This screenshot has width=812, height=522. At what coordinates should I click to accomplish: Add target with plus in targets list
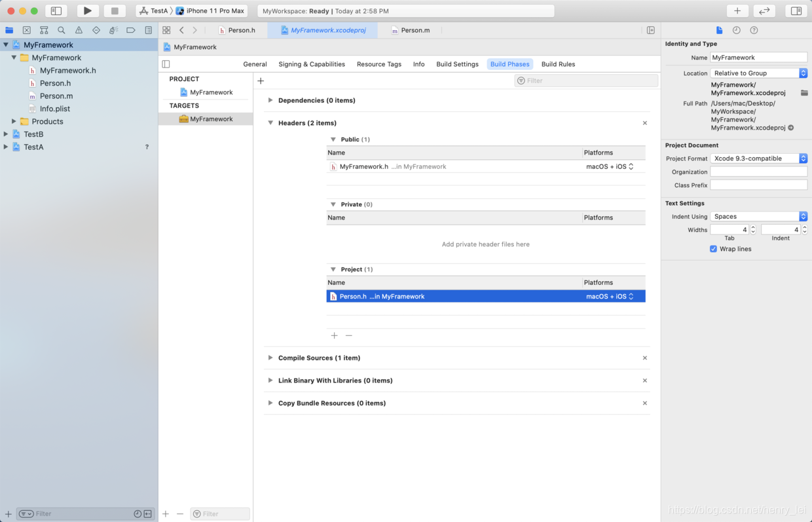coord(166,514)
